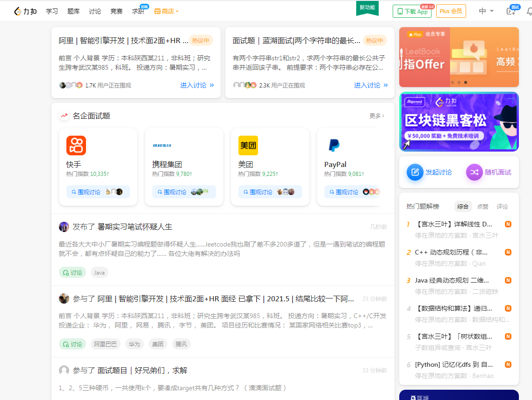
Task: Open the notifications bell icon
Action: pos(529,12)
